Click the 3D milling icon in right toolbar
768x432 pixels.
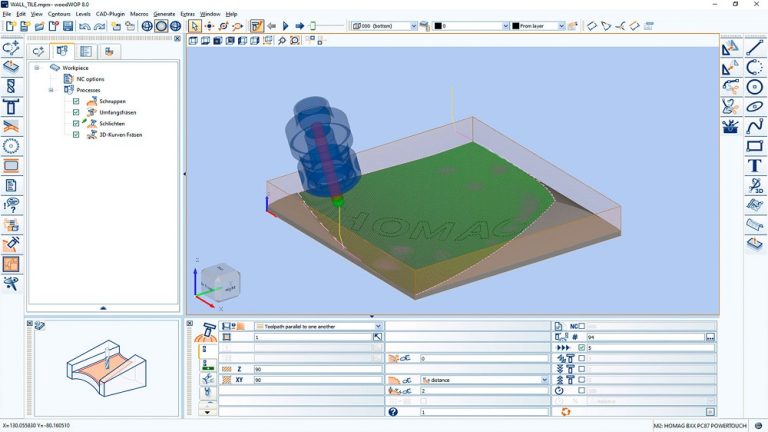tap(755, 186)
